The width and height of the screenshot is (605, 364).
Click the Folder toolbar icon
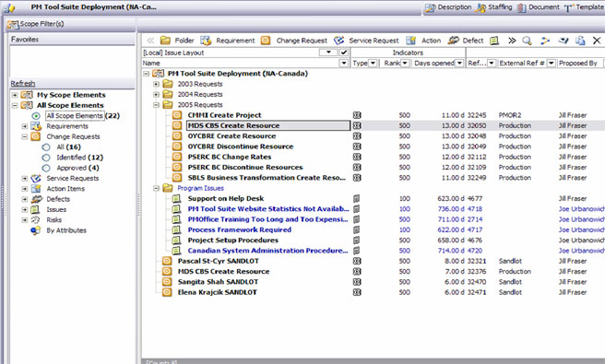pyautogui.click(x=165, y=41)
